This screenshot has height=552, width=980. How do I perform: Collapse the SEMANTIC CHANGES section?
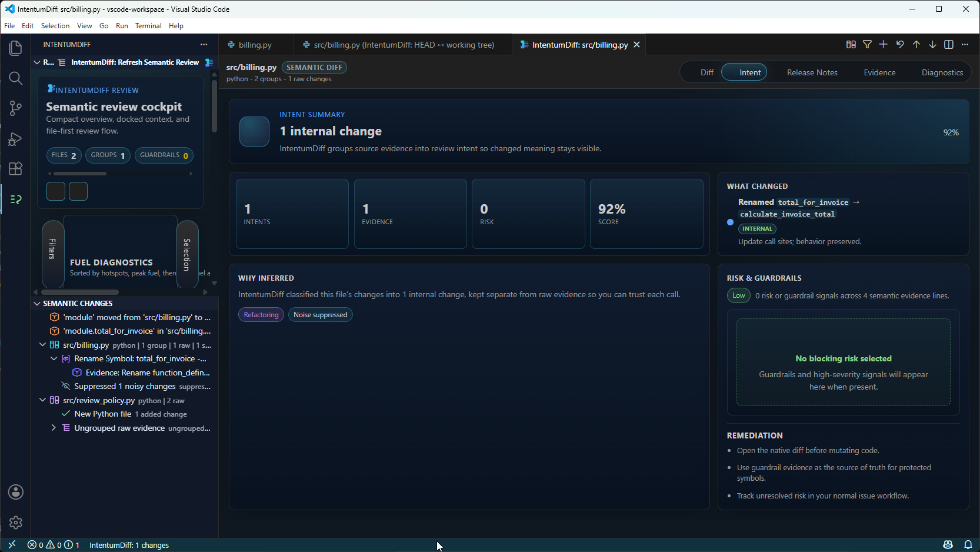37,304
